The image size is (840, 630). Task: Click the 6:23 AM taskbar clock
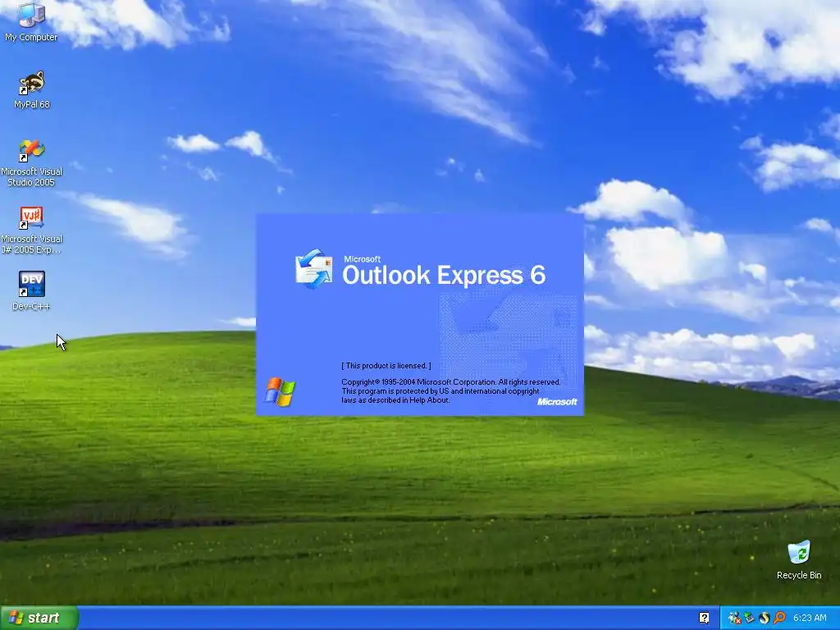pos(810,618)
